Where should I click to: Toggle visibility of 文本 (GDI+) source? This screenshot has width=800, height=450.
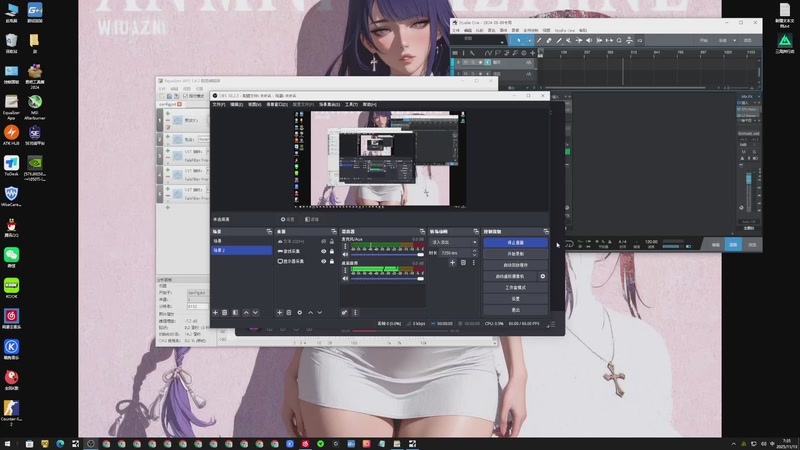[x=323, y=241]
